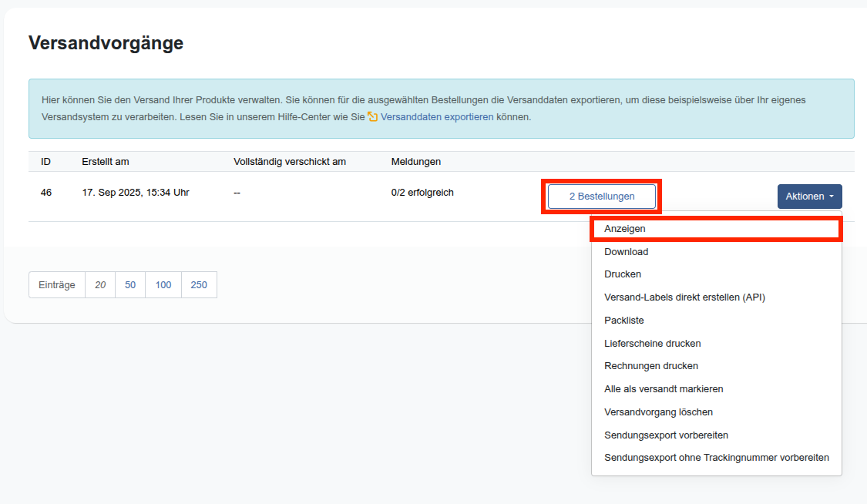Screen dimensions: 867x504
Task: Select Sendungsexport vorbereiten
Action: click(717, 435)
